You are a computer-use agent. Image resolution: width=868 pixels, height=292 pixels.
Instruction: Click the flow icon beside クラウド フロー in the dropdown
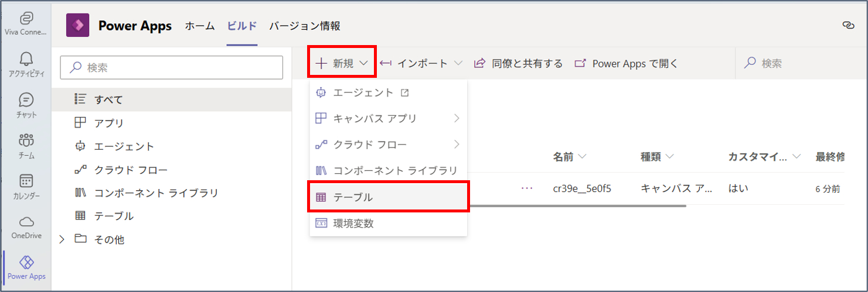(321, 145)
